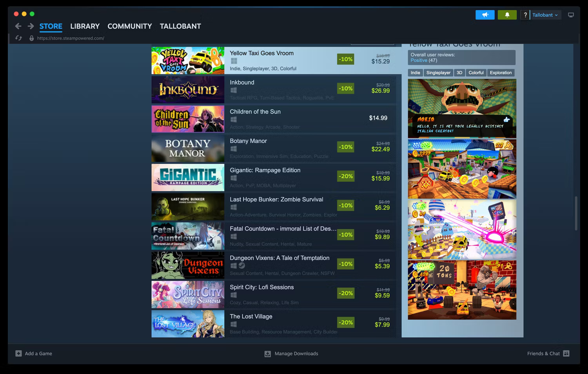Select the STORE tab
588x374 pixels.
pos(51,26)
